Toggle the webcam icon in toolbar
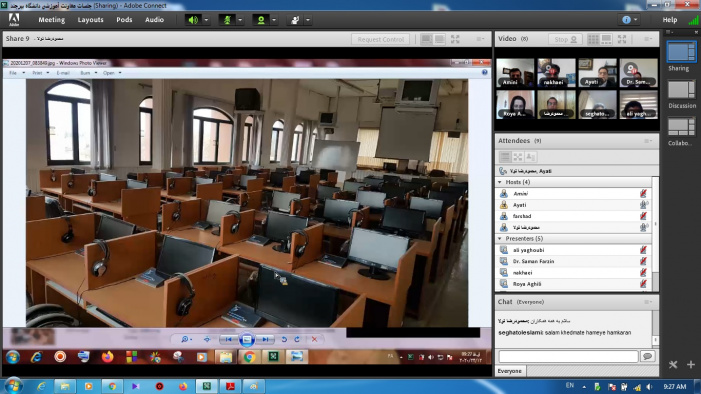This screenshot has width=701, height=394. 261,20
